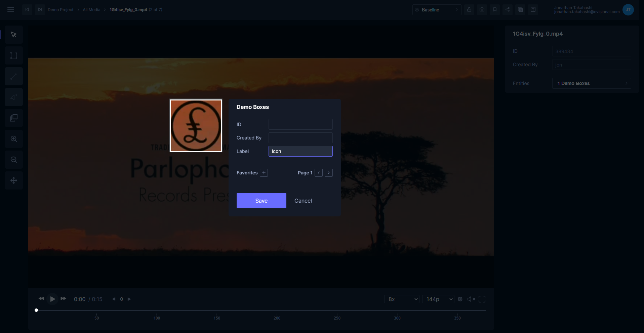The width and height of the screenshot is (644, 333).
Task: Open the hamburger main menu
Action: [11, 10]
